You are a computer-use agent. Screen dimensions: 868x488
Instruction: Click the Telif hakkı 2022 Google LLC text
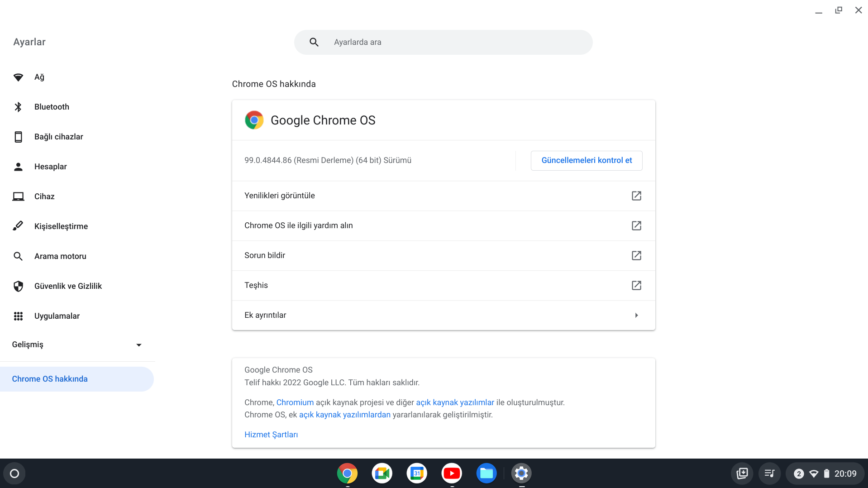pyautogui.click(x=332, y=383)
